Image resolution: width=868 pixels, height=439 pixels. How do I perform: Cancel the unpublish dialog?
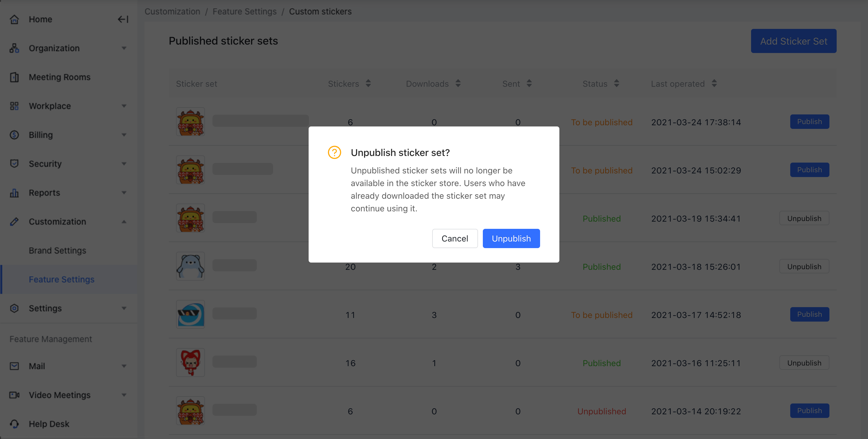[454, 238]
